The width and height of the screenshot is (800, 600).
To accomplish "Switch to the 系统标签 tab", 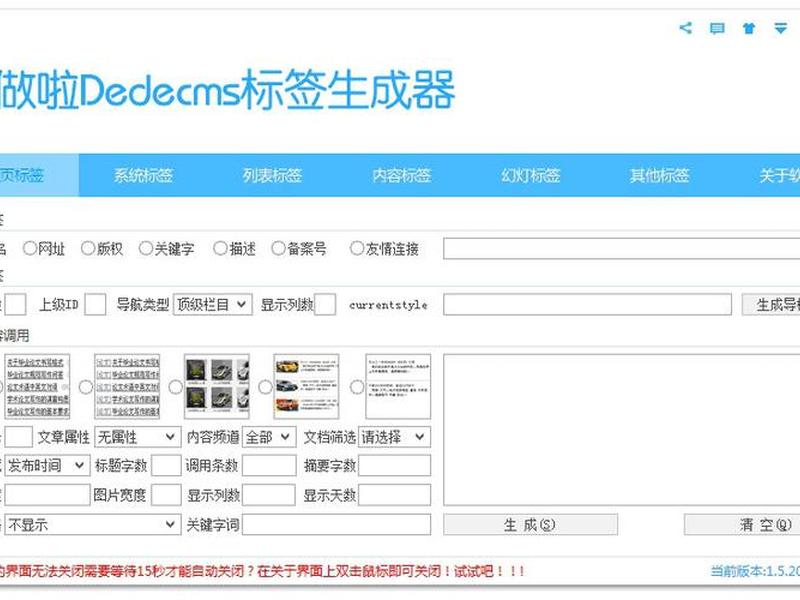I will tap(143, 176).
